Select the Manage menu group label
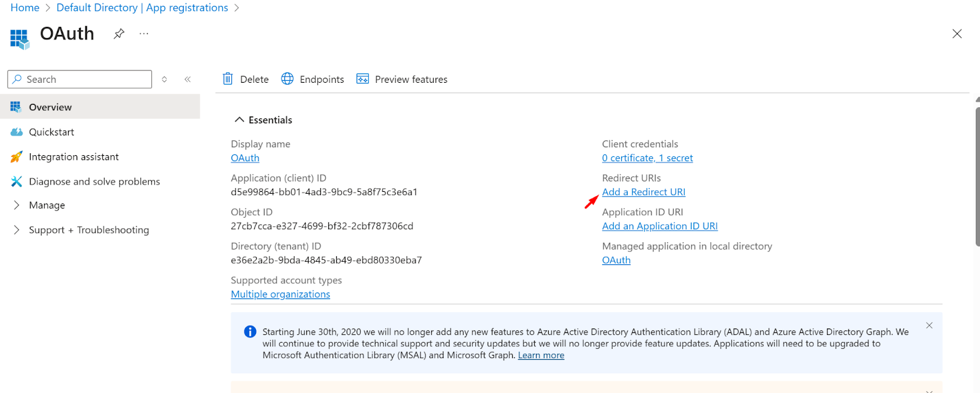 (x=47, y=205)
